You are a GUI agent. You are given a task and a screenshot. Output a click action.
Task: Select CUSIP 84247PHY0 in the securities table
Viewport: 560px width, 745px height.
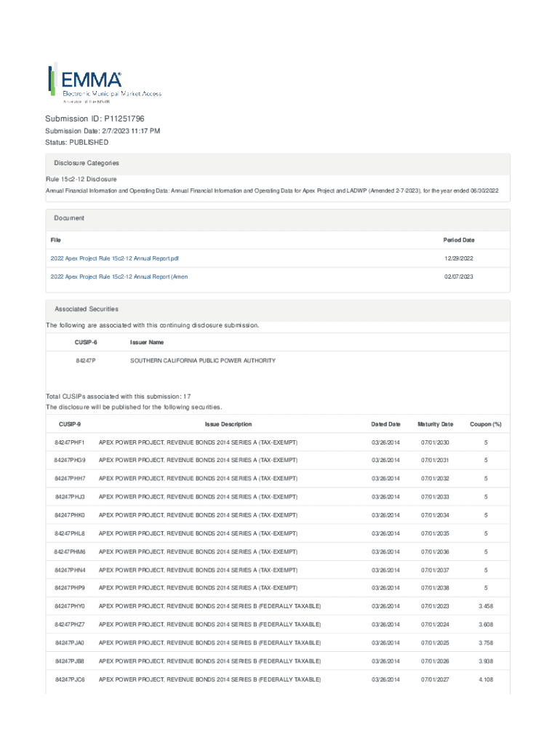click(x=70, y=606)
